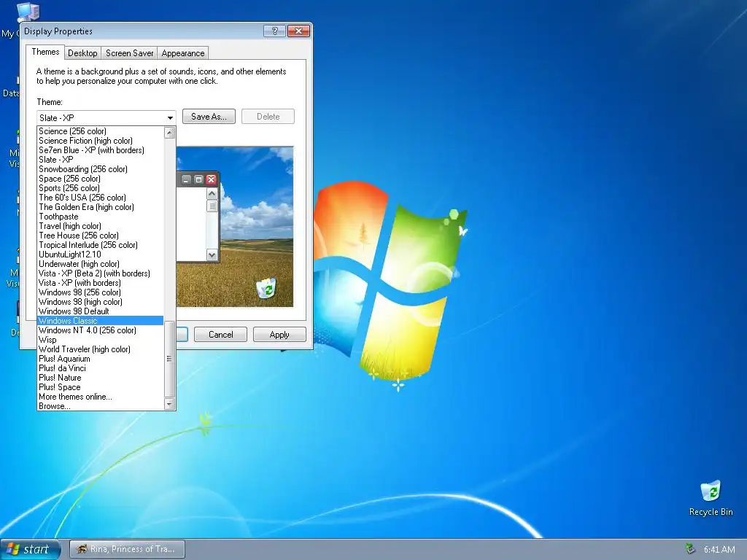Select Tree House (256 color) theme
Viewport: 747px width, 560px height.
coord(101,236)
